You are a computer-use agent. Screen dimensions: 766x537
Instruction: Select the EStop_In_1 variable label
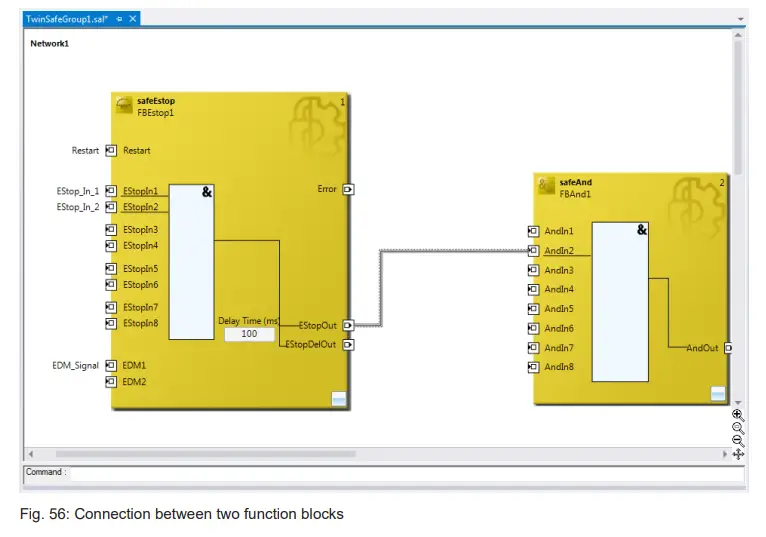(78, 191)
